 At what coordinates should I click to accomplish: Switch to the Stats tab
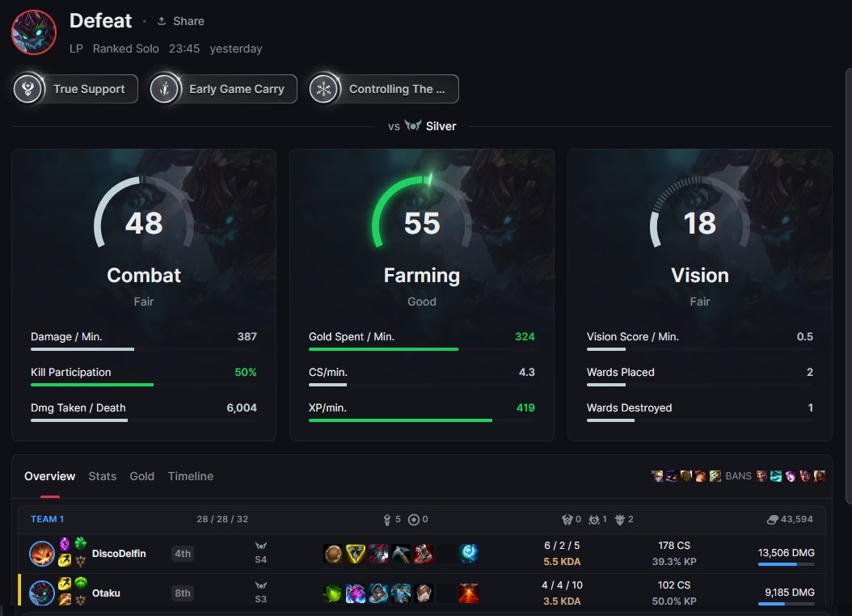point(103,476)
